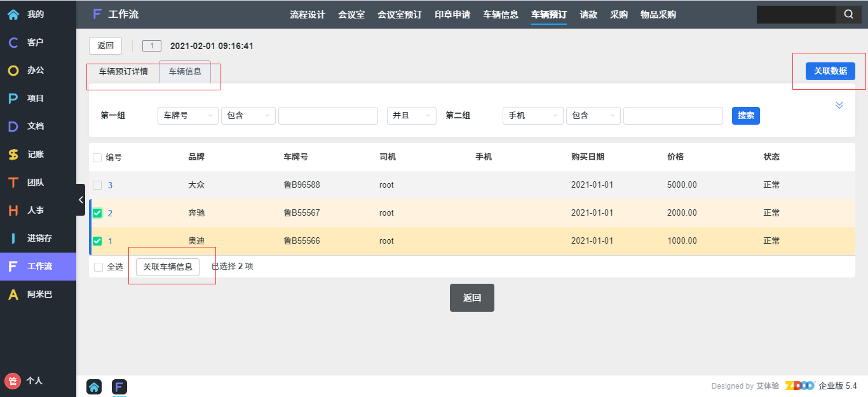Screen dimensions: 868x397
Task: Uncheck the checkbox for row 2 奔驰
Action: click(x=97, y=213)
